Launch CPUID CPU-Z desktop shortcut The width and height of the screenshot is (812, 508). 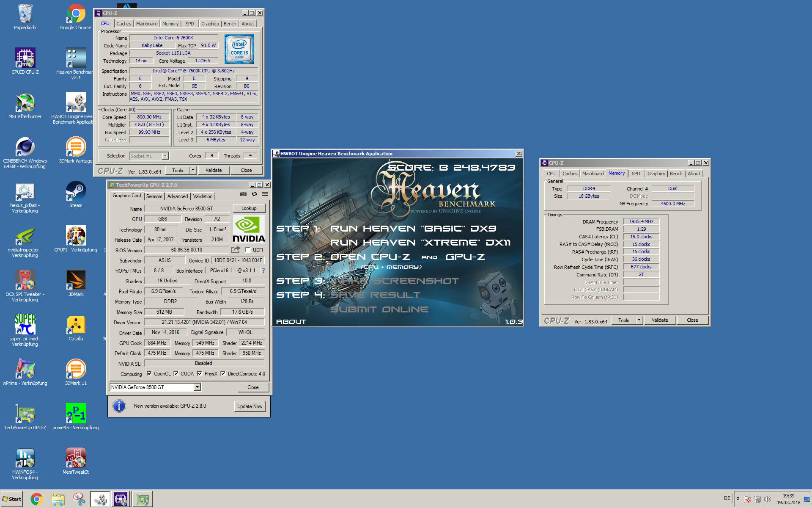(x=25, y=58)
